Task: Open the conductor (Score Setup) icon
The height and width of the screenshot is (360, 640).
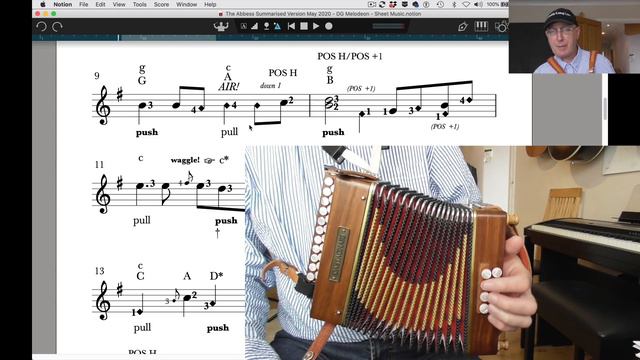Action: click(x=221, y=27)
